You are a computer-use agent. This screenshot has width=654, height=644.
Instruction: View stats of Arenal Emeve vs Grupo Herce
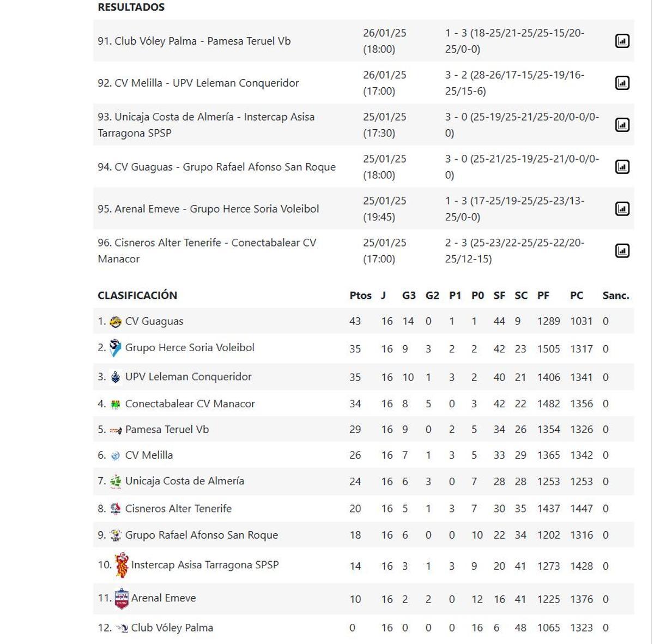[x=623, y=208]
